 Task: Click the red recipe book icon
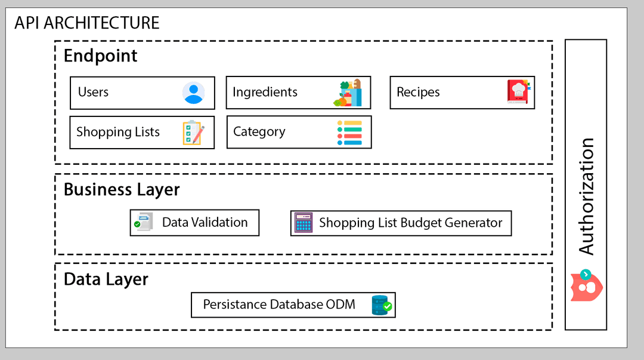518,93
